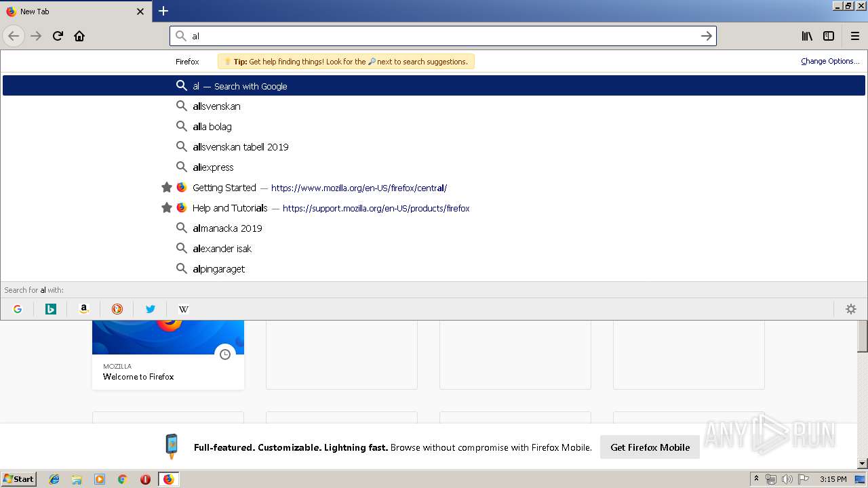The width and height of the screenshot is (868, 488).
Task: Search with Google one-off engine icon
Action: click(x=18, y=309)
